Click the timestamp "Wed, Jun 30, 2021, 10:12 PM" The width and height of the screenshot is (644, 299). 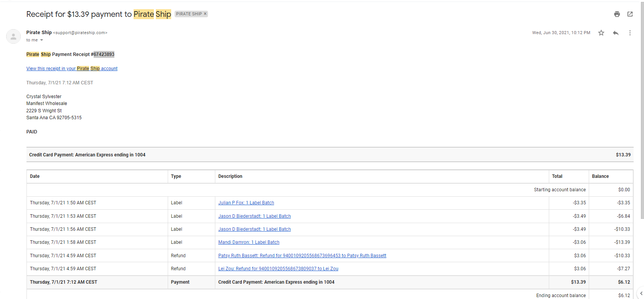[561, 33]
